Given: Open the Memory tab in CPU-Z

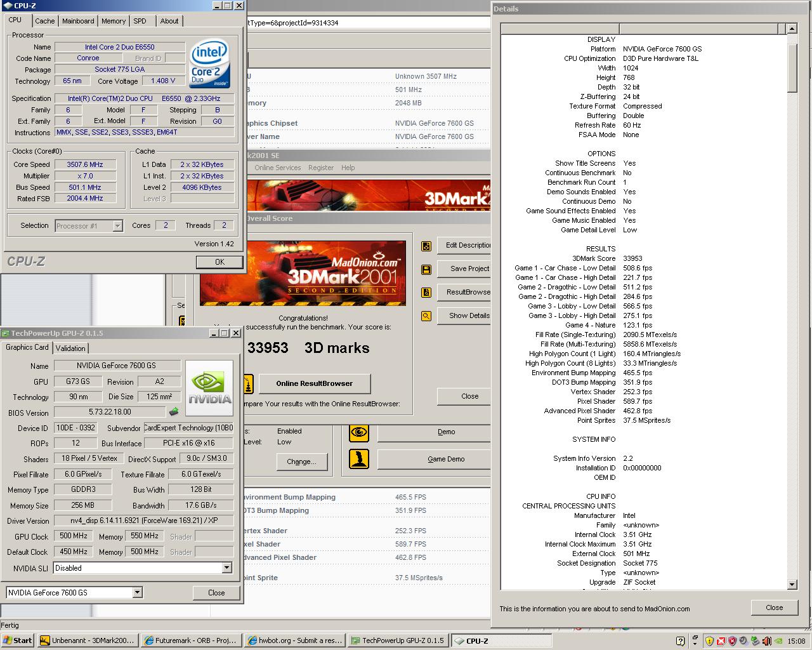Looking at the screenshot, I should tap(114, 21).
